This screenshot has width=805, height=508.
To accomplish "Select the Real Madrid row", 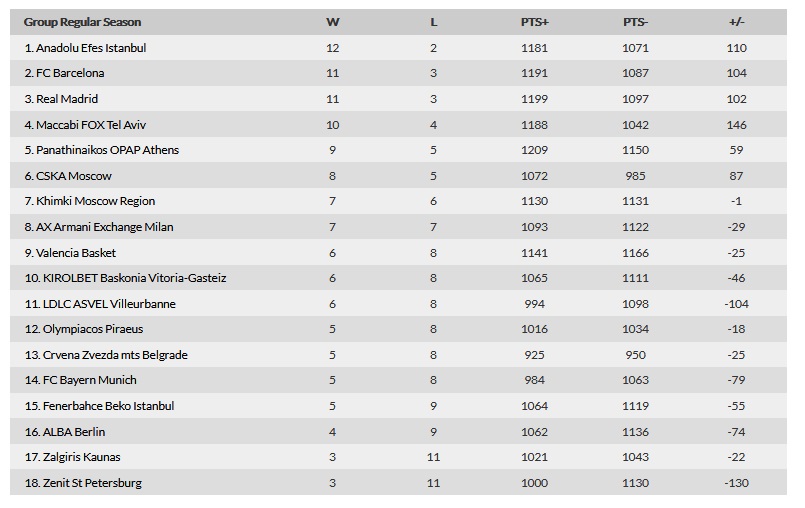I will [x=398, y=99].
